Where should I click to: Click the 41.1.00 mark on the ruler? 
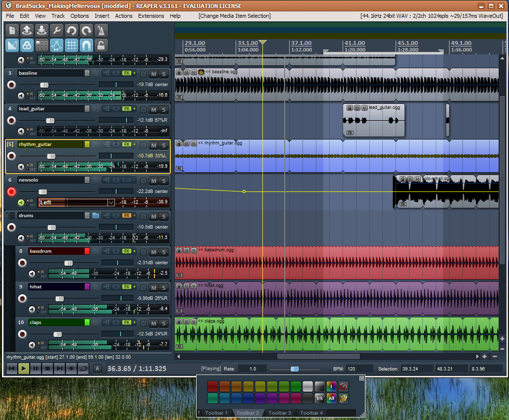point(355,43)
